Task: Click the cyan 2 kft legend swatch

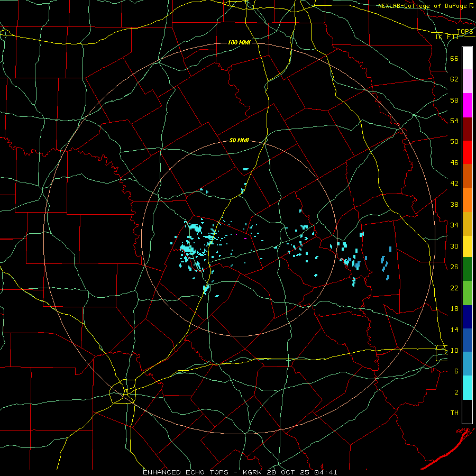Action: (x=467, y=388)
